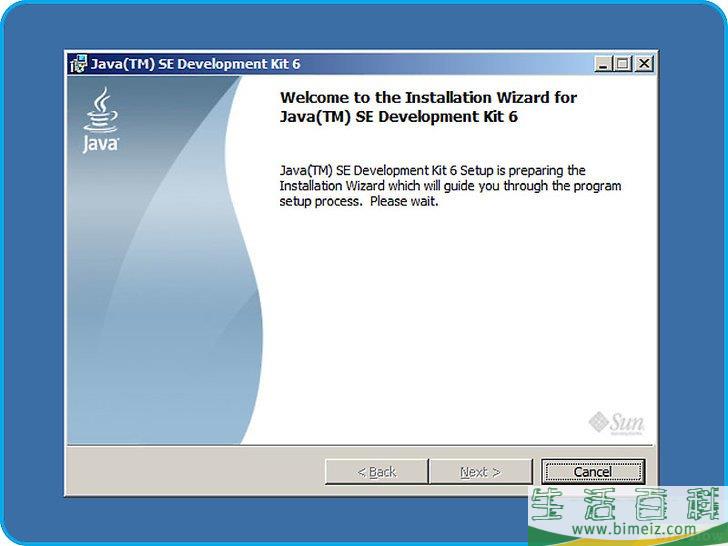
Task: Minimize the Java installer window
Action: click(604, 64)
